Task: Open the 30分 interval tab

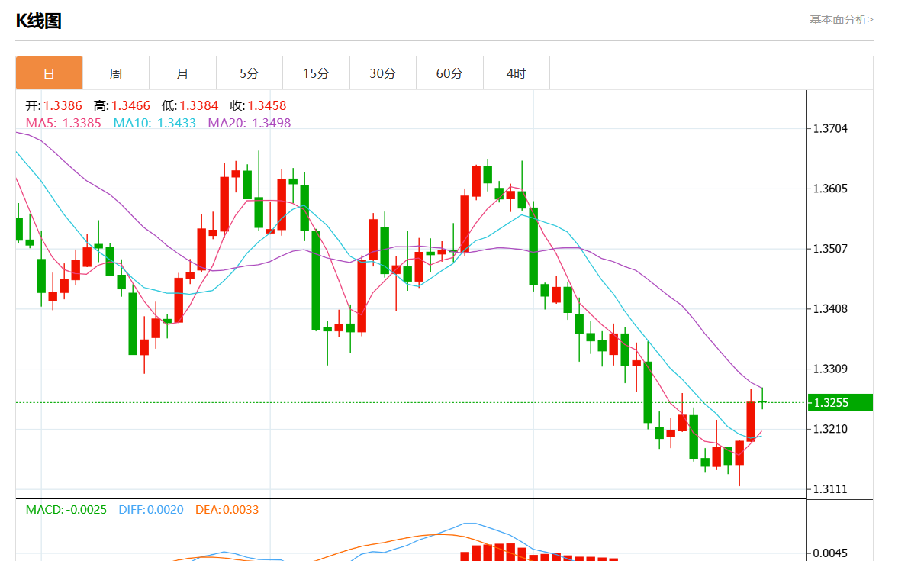Action: [x=383, y=73]
